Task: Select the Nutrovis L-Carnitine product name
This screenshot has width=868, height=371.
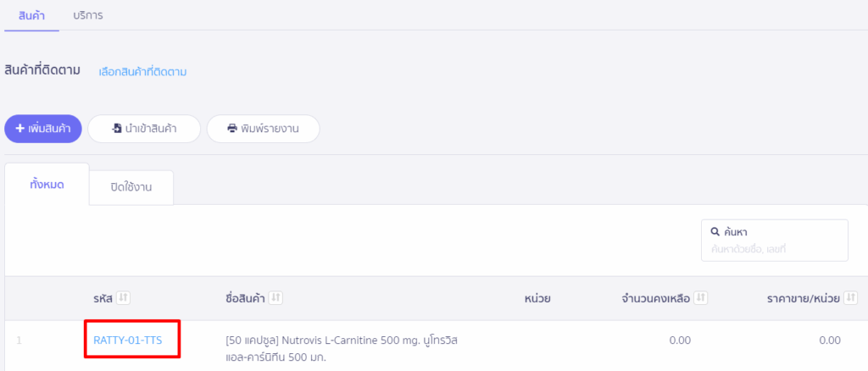Action: 342,348
